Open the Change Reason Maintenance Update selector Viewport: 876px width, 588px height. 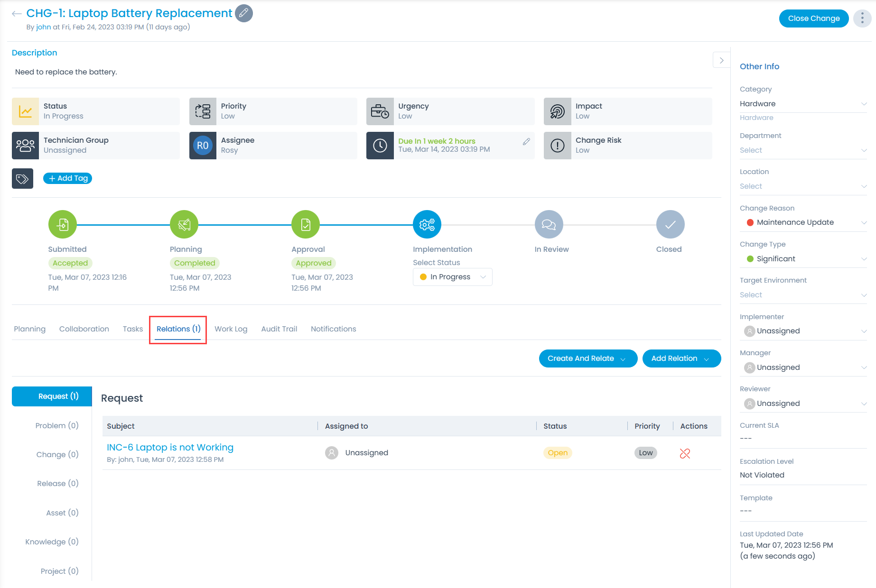803,222
